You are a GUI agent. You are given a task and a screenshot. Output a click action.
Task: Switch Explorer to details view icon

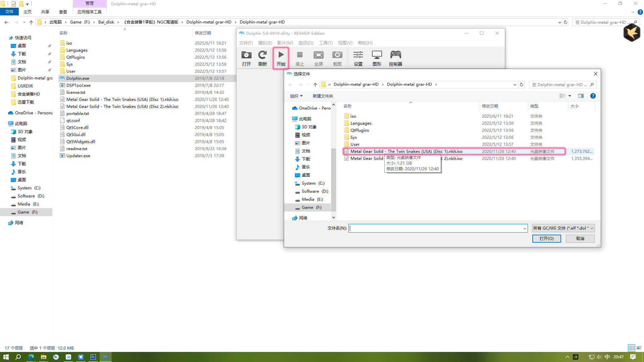(x=632, y=348)
